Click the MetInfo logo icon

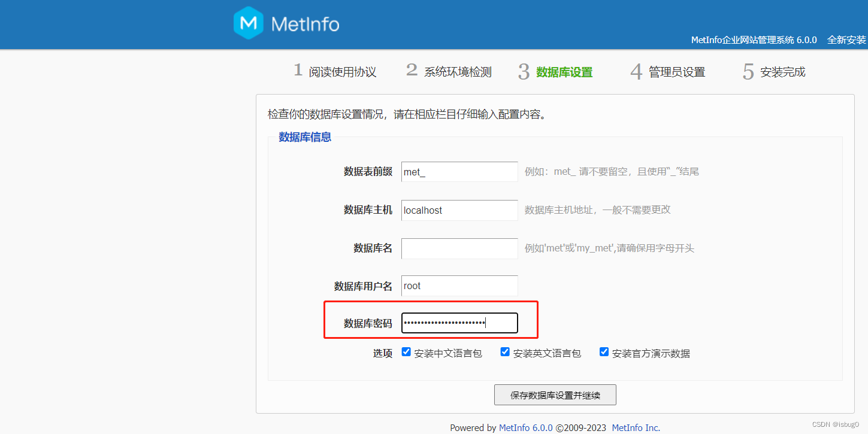click(x=248, y=23)
